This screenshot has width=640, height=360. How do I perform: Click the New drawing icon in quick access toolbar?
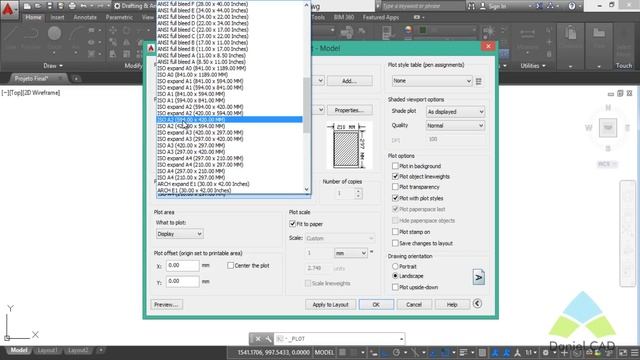tap(27, 6)
